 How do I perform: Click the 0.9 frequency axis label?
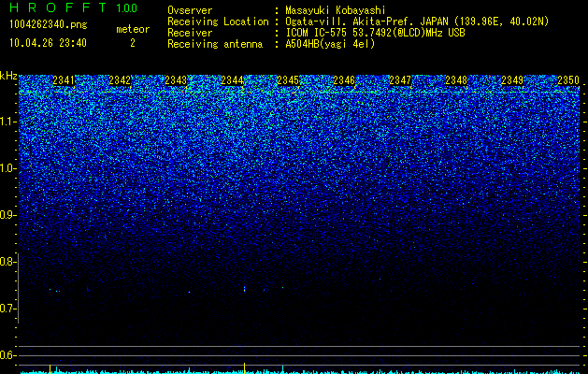7,215
